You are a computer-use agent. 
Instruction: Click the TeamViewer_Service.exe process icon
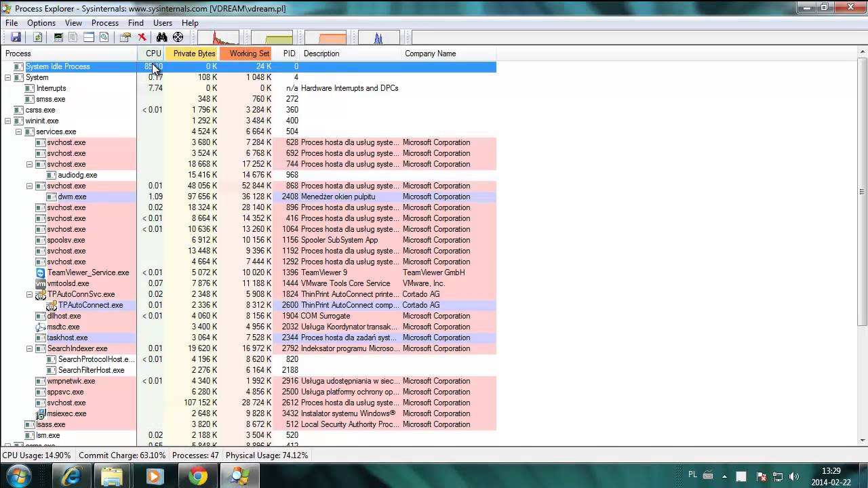click(41, 272)
